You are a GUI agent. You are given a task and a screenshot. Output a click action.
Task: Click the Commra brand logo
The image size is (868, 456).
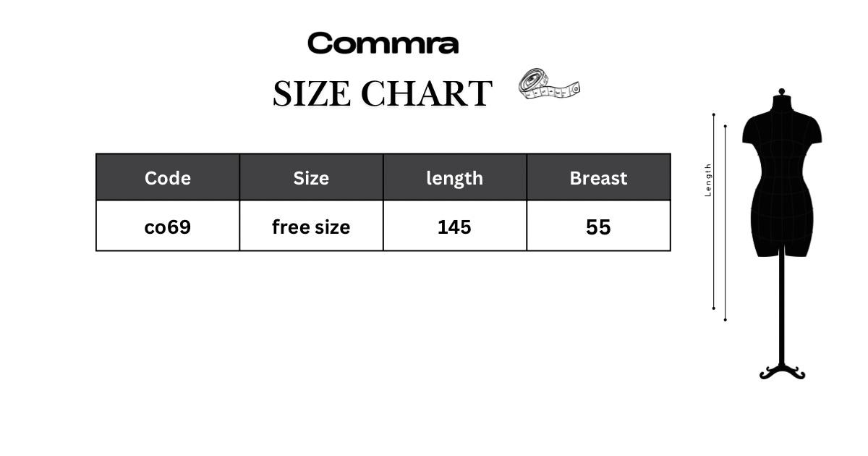383,43
